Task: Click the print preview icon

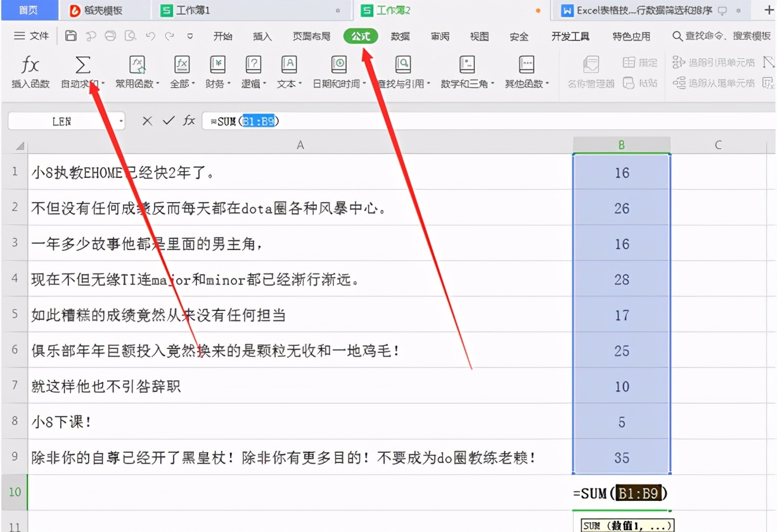Action: (x=131, y=36)
